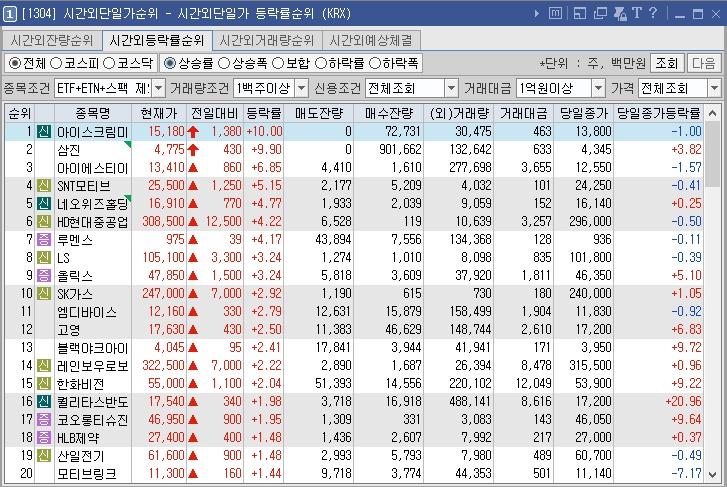Select the 상승폭 radio button

click(224, 63)
